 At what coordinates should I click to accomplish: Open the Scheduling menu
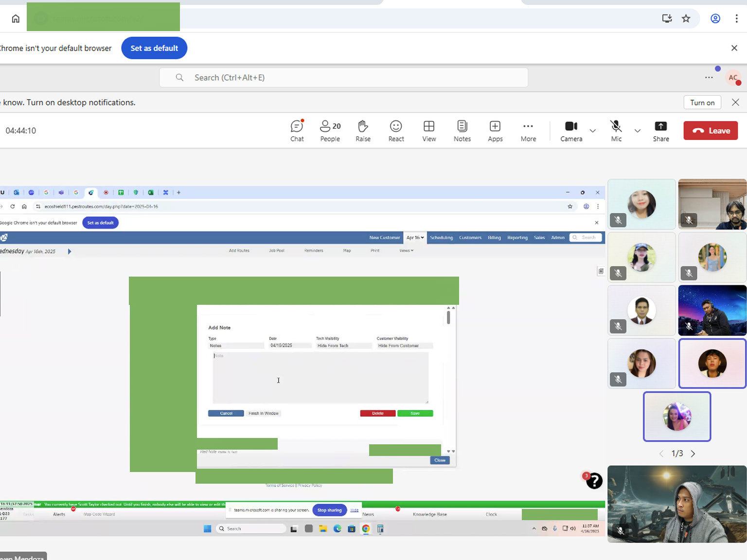441,238
